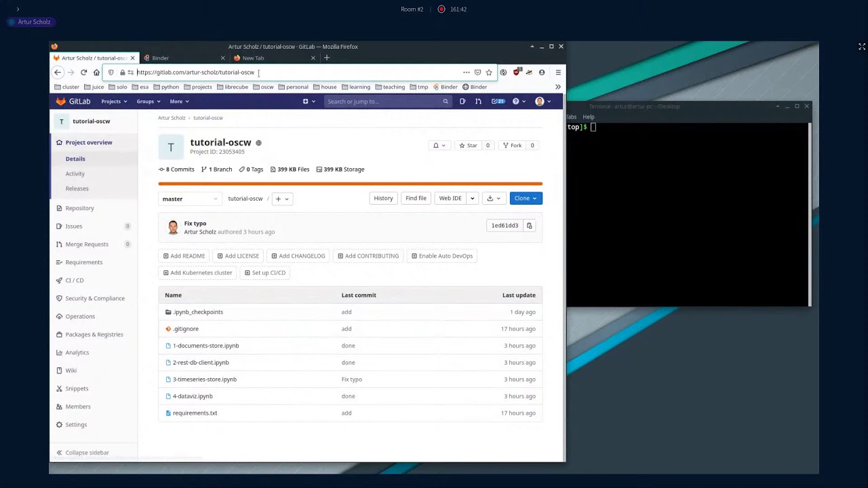This screenshot has width=868, height=488.
Task: Open CI / CD in the sidebar
Action: point(75,281)
